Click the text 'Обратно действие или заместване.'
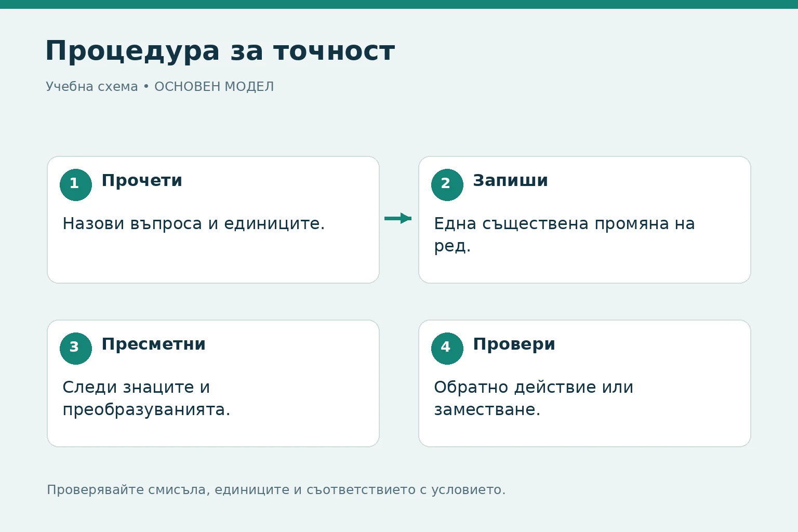The width and height of the screenshot is (798, 532). pos(534,398)
